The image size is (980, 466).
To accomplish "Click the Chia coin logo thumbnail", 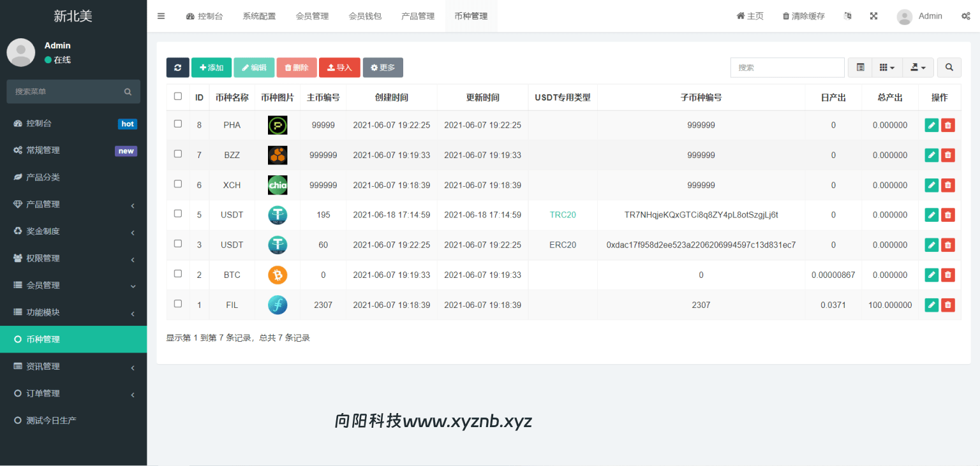I will click(278, 185).
